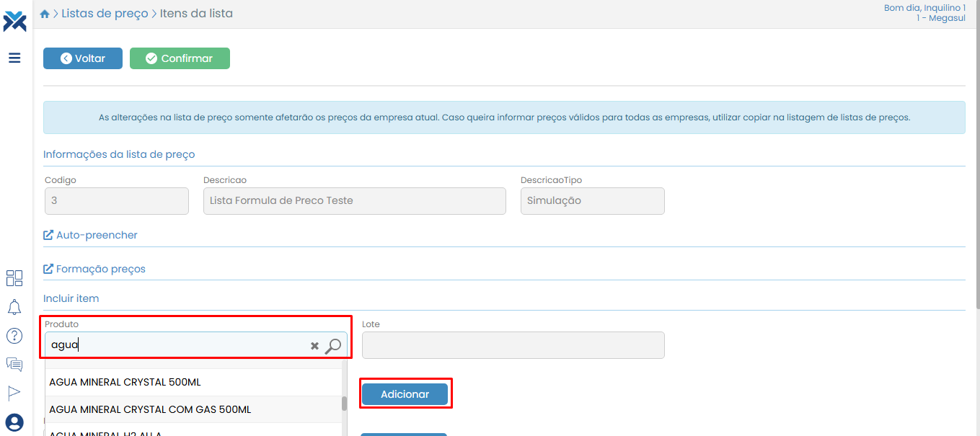The width and height of the screenshot is (980, 436).
Task: Open the dashboard grid icon in the sidebar
Action: tap(14, 278)
